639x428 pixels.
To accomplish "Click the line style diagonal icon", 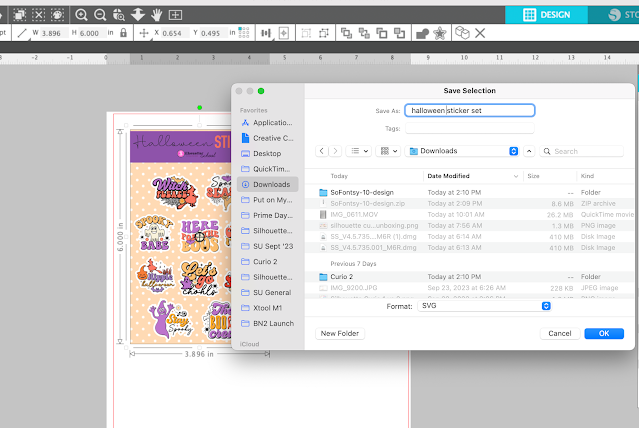I will [x=22, y=33].
